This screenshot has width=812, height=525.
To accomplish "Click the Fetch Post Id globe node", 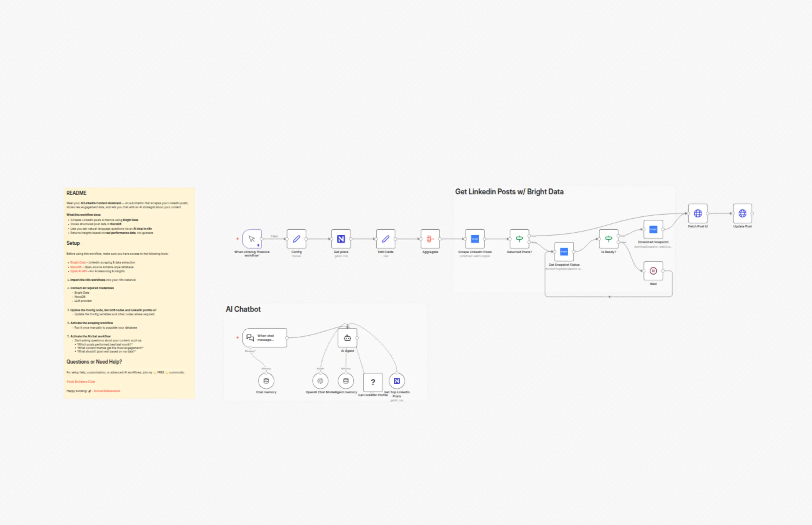I will pos(697,213).
